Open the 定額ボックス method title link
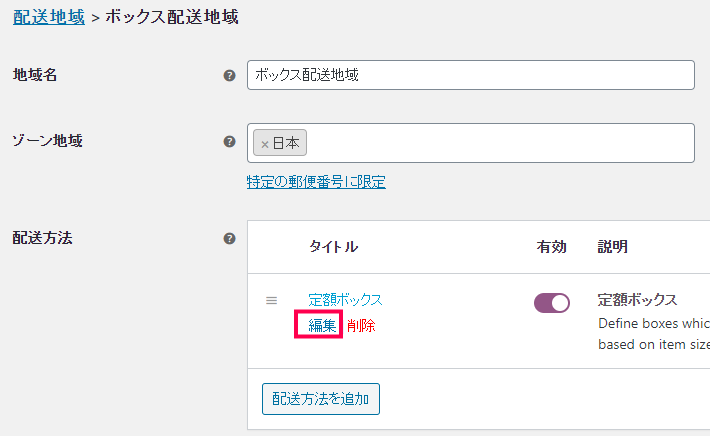 (345, 299)
